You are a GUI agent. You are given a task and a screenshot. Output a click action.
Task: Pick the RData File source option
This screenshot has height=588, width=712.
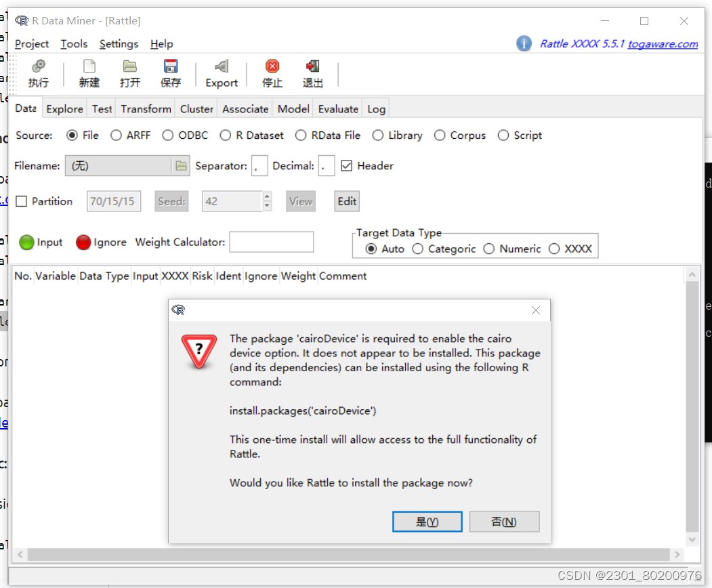301,135
